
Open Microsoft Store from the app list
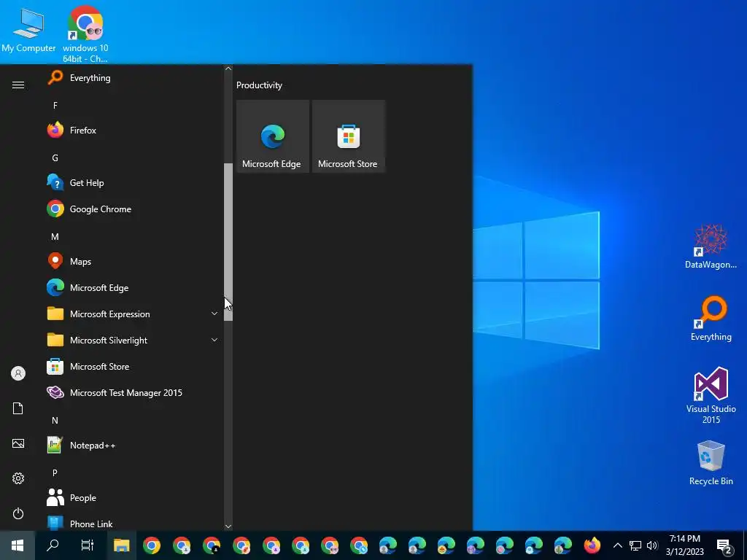click(132, 367)
